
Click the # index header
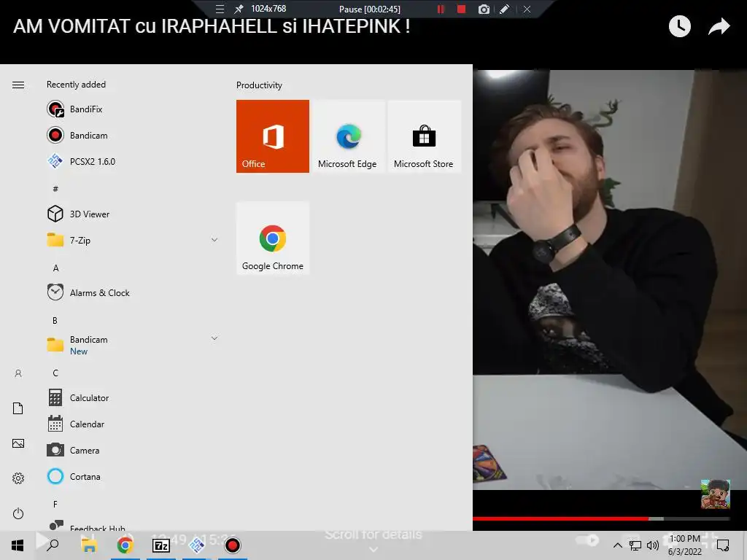click(x=55, y=189)
